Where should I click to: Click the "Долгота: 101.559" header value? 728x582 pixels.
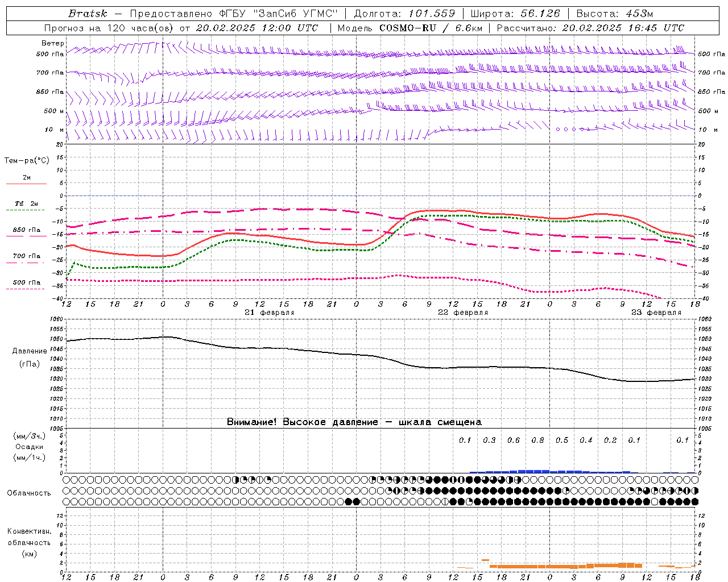[404, 14]
